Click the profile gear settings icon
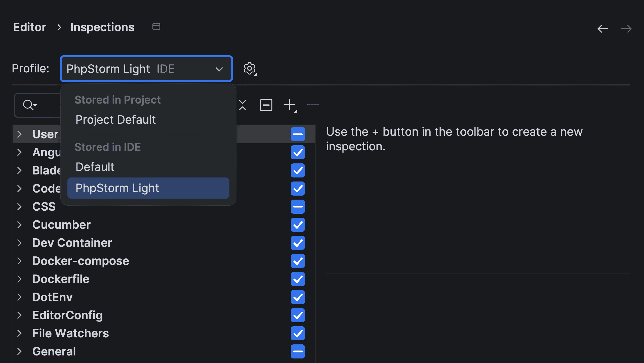This screenshot has width=644, height=363. pyautogui.click(x=250, y=69)
